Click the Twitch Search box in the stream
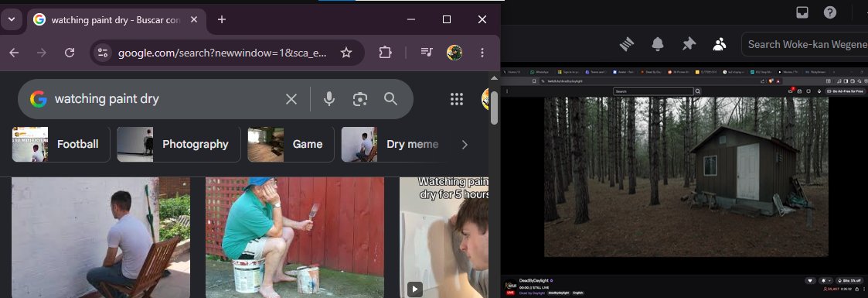868x298 pixels. click(x=653, y=91)
